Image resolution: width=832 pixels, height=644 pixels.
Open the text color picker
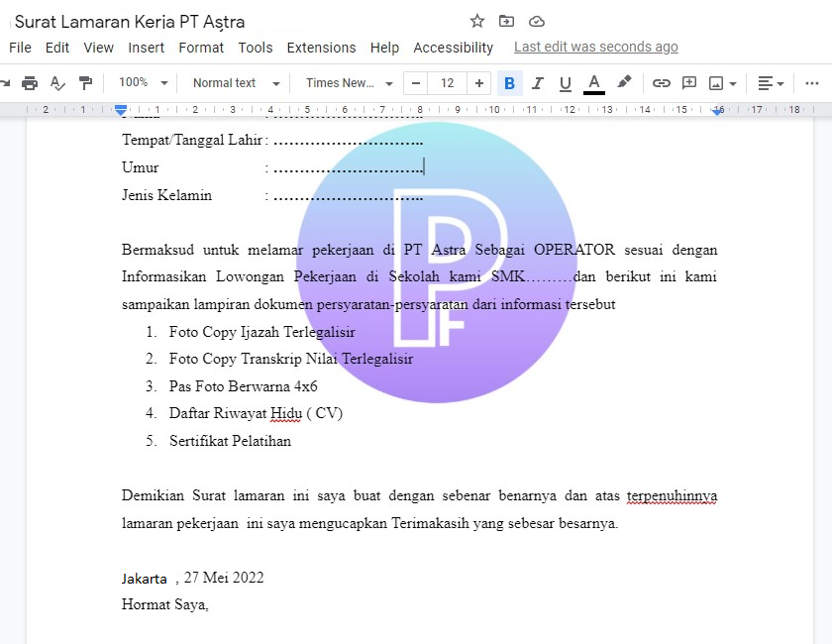pyautogui.click(x=593, y=84)
